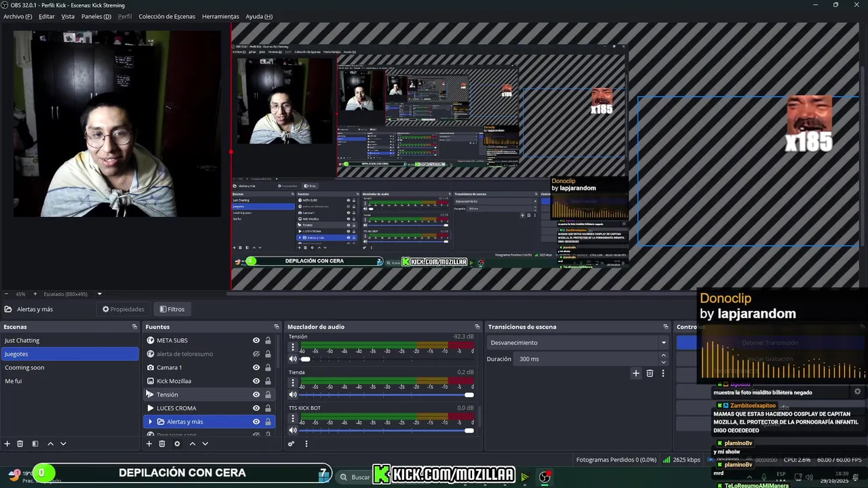Toggle lock on META SUBS source
The image size is (868, 488).
click(x=268, y=340)
